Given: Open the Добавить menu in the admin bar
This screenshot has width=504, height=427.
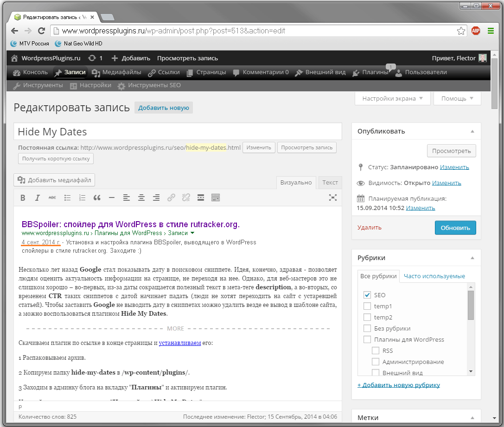Looking at the screenshot, I should tap(131, 58).
